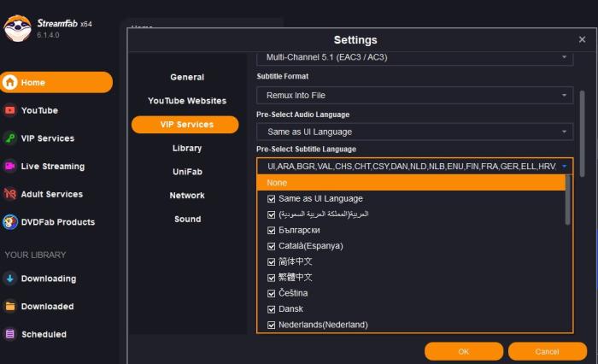Screen dimensions: 598x364
Task: Click the Downloading arrow icon
Action: click(x=10, y=279)
